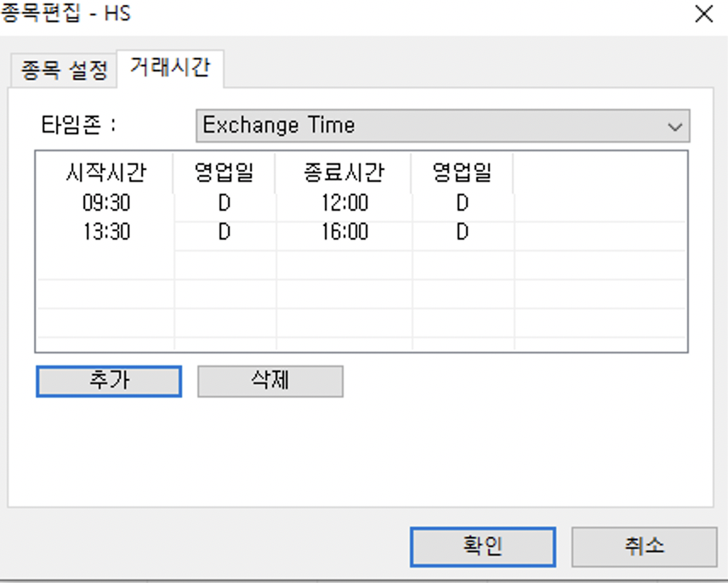Click the 시작시간 column header

(x=106, y=173)
